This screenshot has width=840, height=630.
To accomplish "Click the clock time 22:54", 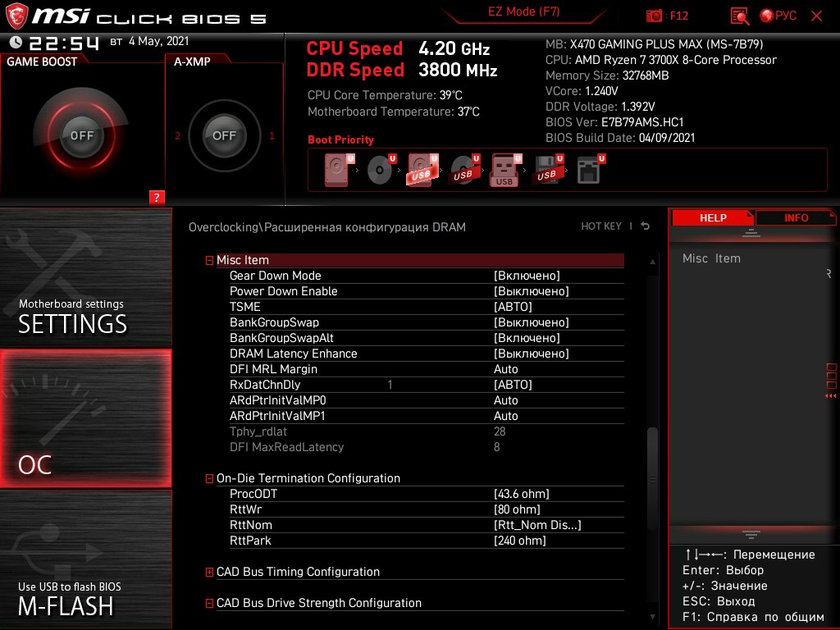I will [x=64, y=43].
